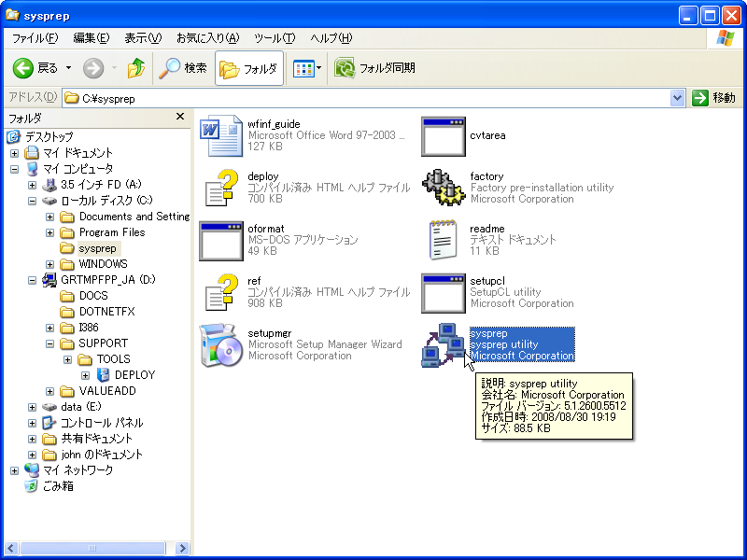Select マイ コンピュータ tree icon
Image resolution: width=747 pixels, height=560 pixels.
pyautogui.click(x=33, y=169)
